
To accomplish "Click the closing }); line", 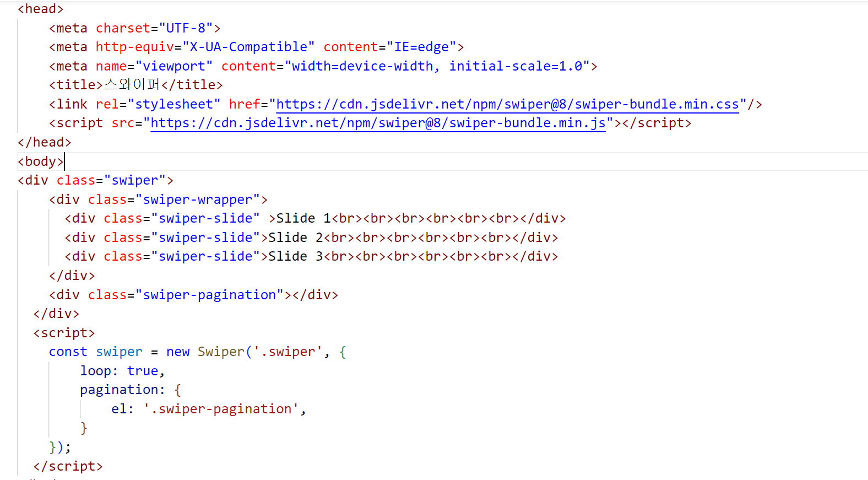I will [x=60, y=447].
